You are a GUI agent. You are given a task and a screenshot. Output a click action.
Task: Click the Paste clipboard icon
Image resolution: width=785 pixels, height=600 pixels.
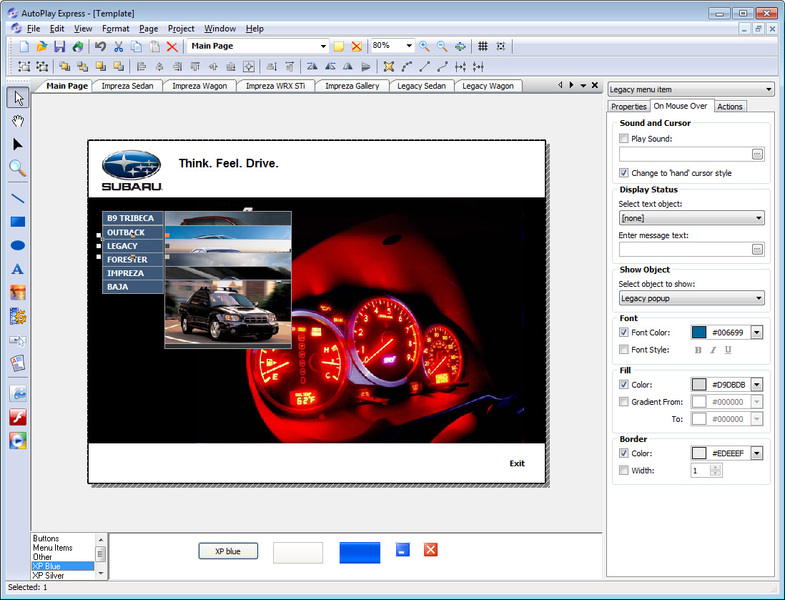pos(155,47)
